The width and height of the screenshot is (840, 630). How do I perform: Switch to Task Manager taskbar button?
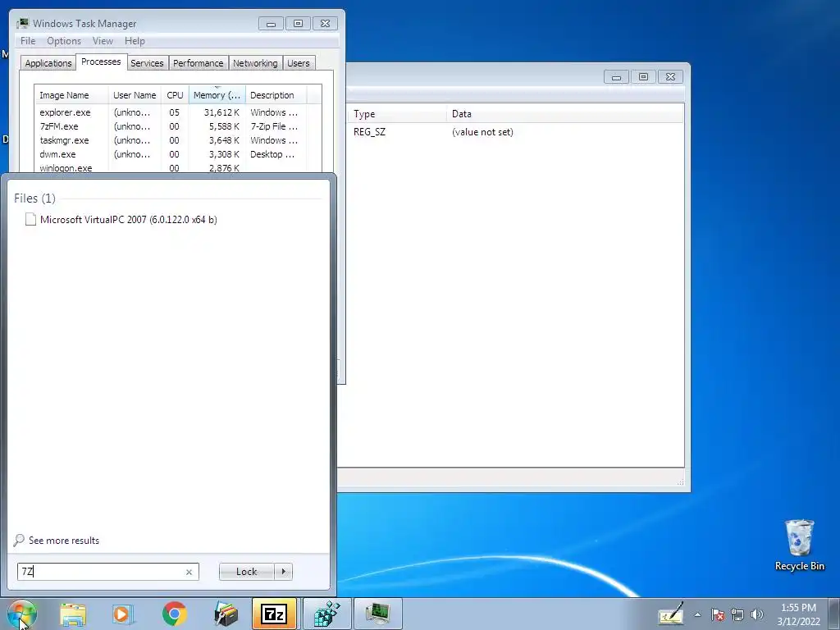point(377,614)
